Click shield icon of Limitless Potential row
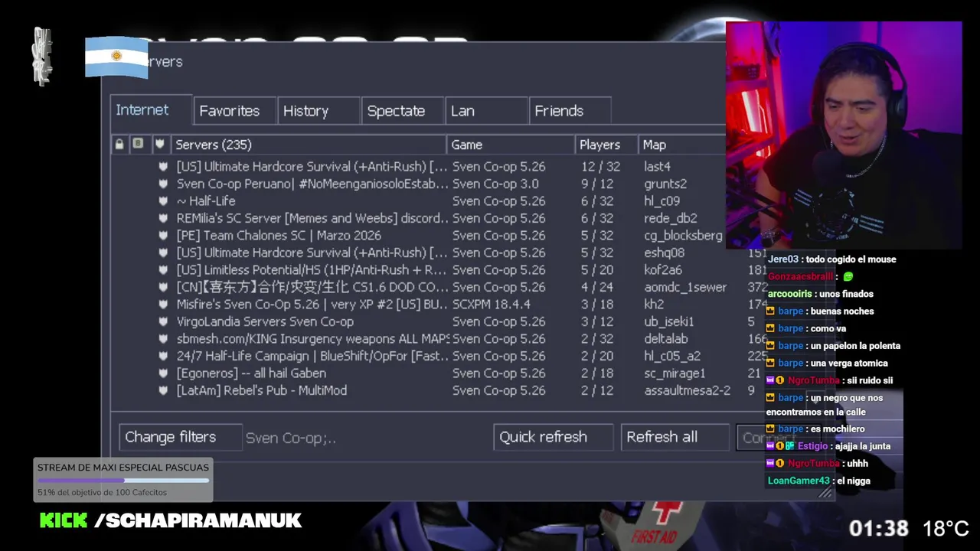This screenshot has width=980, height=551. [162, 269]
